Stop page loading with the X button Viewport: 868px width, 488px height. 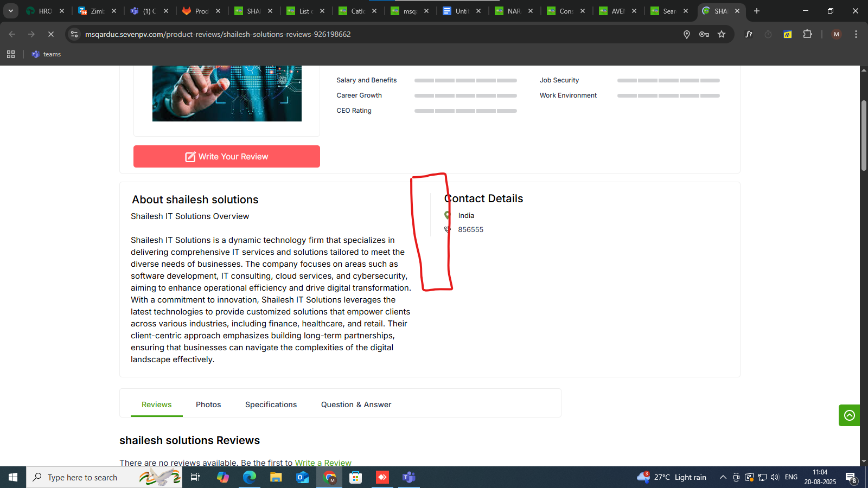pos(51,34)
